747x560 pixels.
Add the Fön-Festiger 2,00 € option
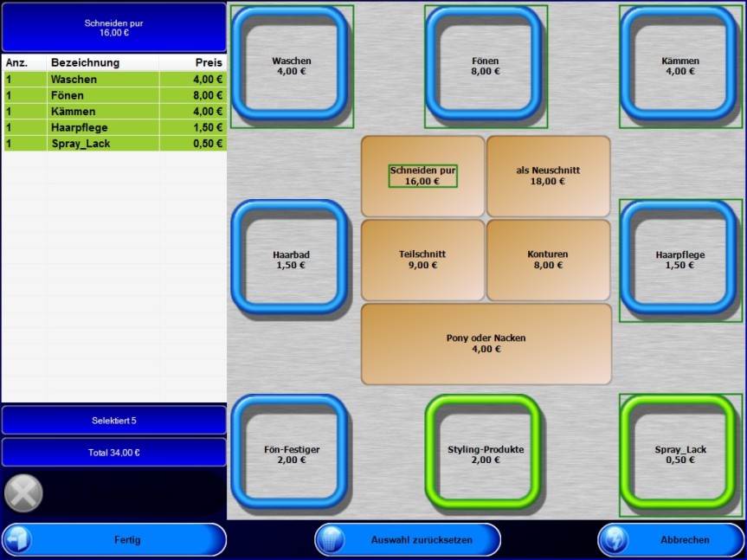click(x=291, y=454)
